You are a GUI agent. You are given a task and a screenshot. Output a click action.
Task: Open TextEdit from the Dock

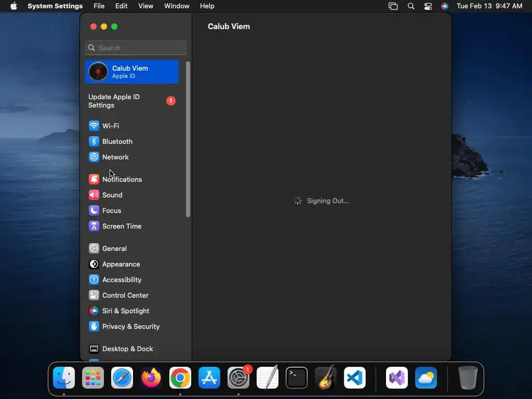coord(268,378)
